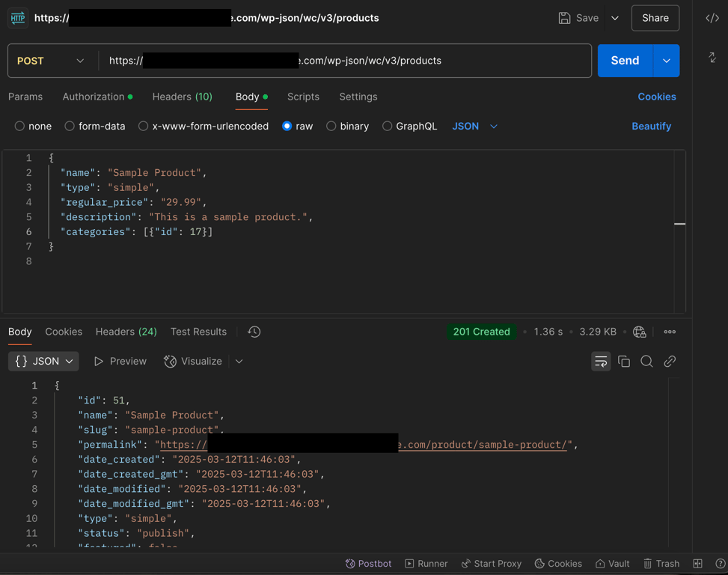Open the POST request method dropdown
728x575 pixels.
52,60
